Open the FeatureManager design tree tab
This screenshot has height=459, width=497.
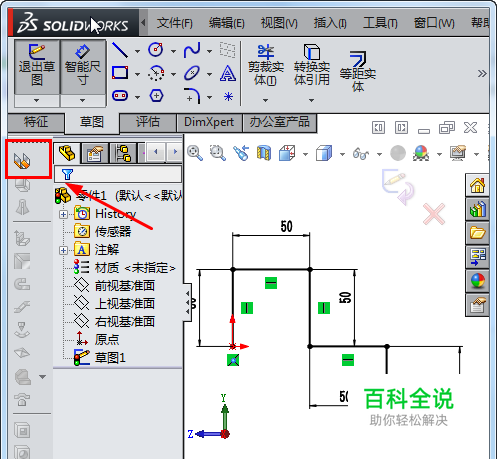tap(67, 153)
